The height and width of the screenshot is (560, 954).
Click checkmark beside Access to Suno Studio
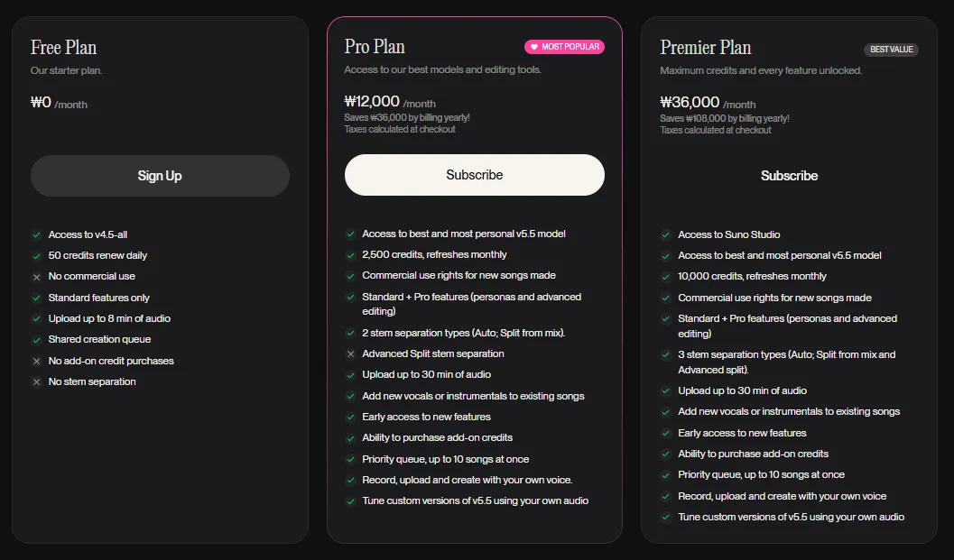pyautogui.click(x=665, y=234)
